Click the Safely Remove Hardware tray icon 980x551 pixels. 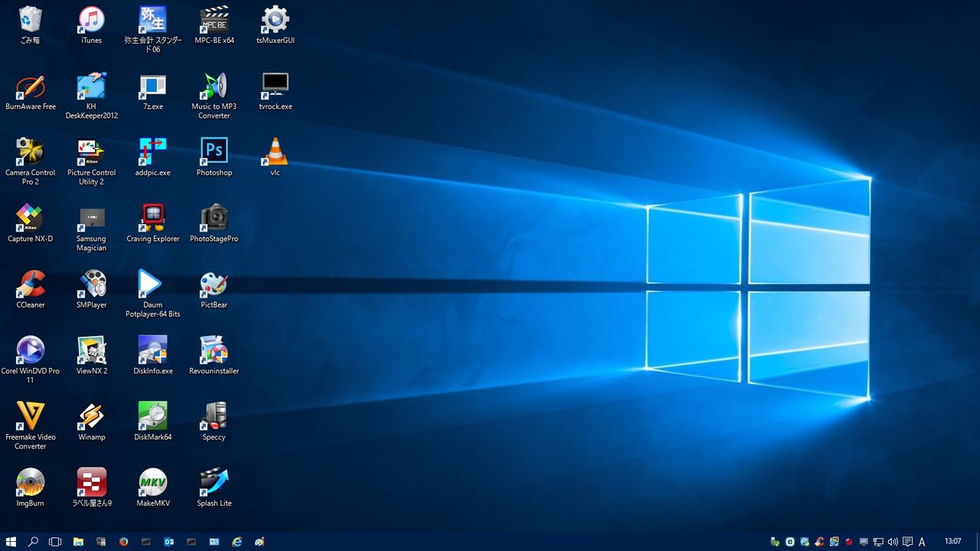click(775, 542)
